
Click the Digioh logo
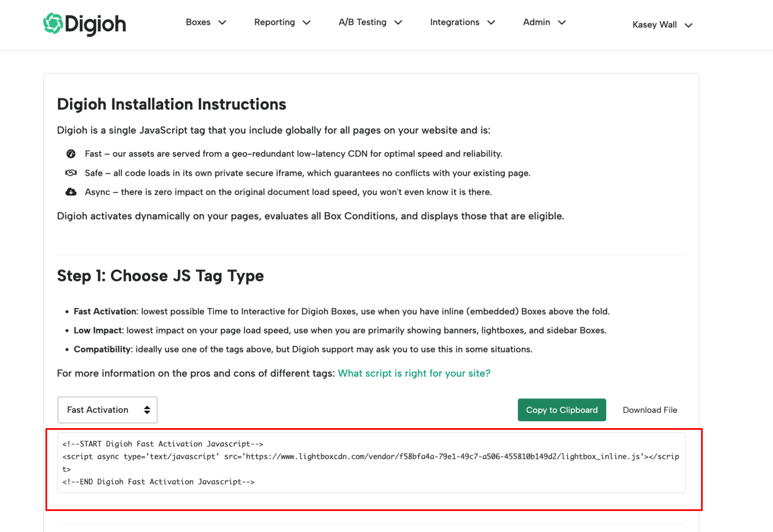(x=84, y=24)
